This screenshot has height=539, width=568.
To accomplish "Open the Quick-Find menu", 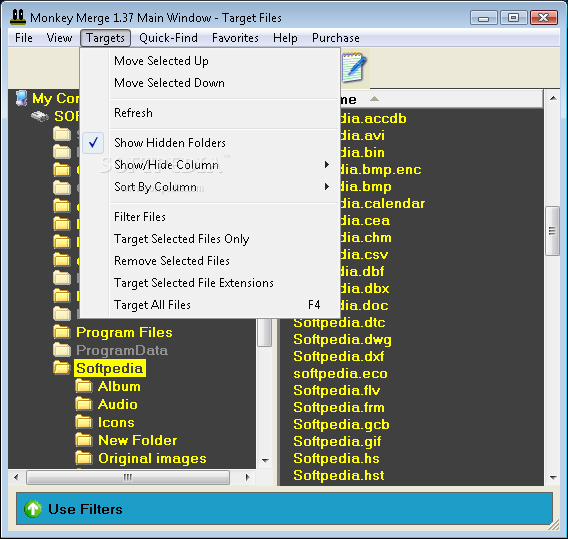I will 168,38.
